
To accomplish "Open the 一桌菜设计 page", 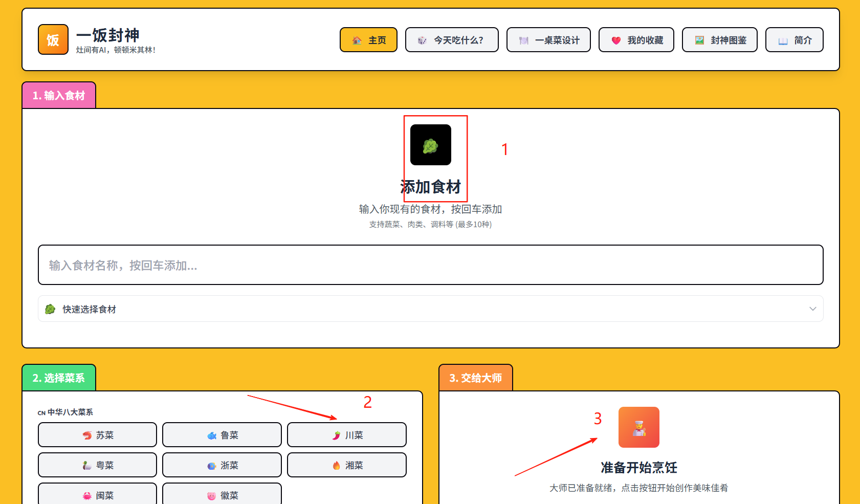I will coord(548,40).
